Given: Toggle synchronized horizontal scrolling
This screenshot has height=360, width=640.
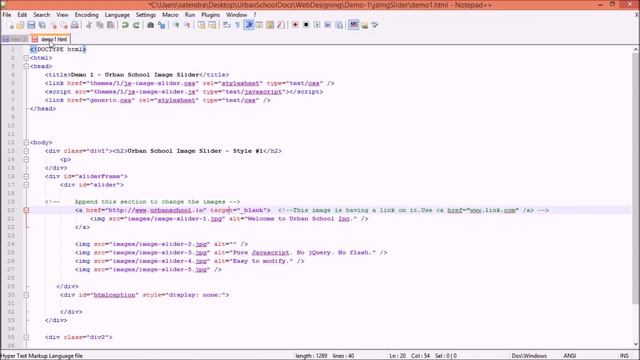Looking at the screenshot, I should (x=212, y=25).
